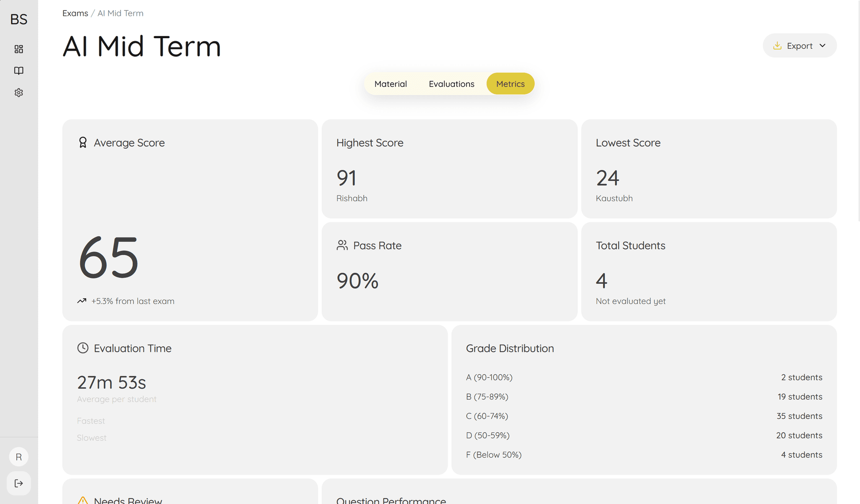
Task: Click the AI Mid Term breadcrumb
Action: 120,13
